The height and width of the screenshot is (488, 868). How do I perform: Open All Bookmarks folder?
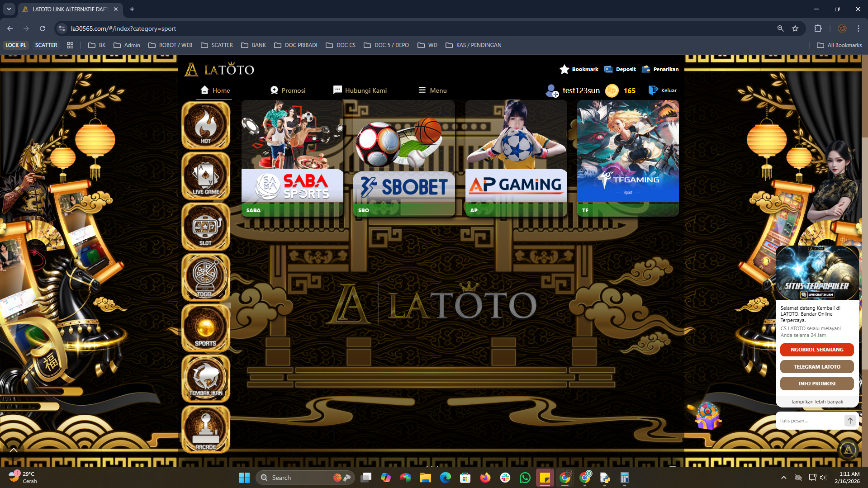(x=840, y=45)
